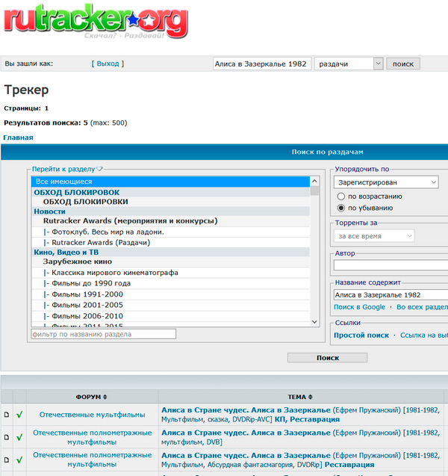Click the 'фильтр по названию раздела' input field
This screenshot has width=448, height=476.
pyautogui.click(x=103, y=334)
